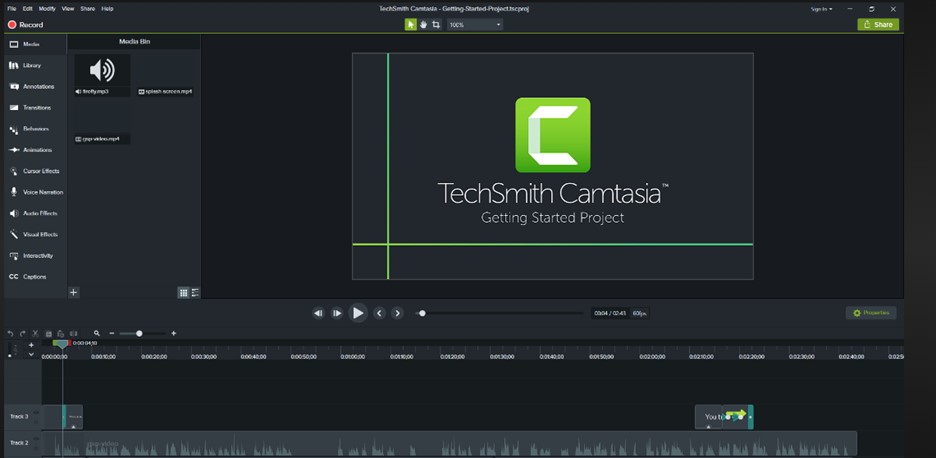Image resolution: width=936 pixels, height=458 pixels.
Task: Open the Share menu in menu bar
Action: [x=88, y=9]
